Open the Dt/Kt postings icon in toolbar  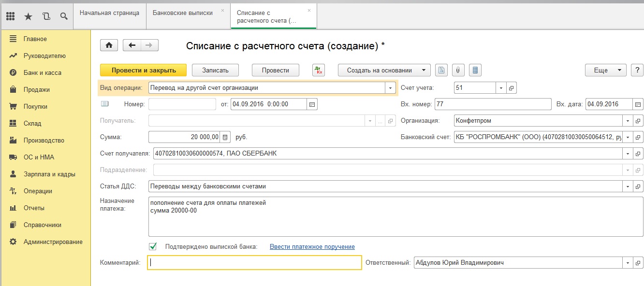319,70
